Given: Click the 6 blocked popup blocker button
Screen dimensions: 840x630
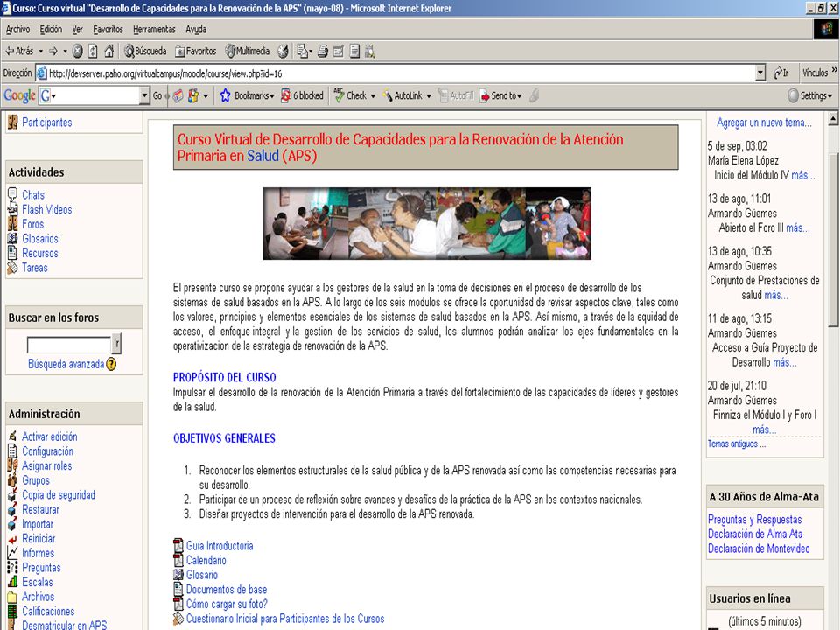Looking at the screenshot, I should 302,95.
